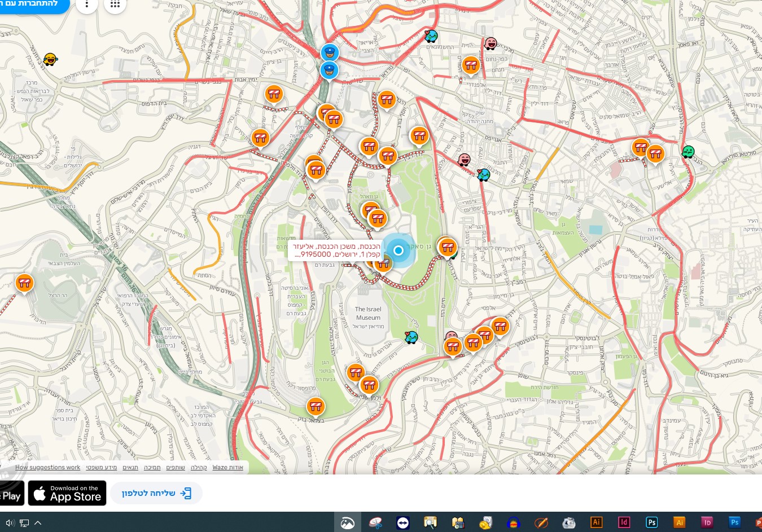Image resolution: width=762 pixels, height=532 pixels.
Task: Select the lower police officer marker
Action: (x=329, y=71)
